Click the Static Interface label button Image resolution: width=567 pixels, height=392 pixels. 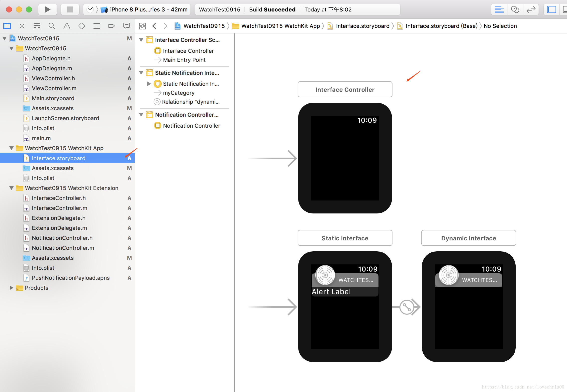(x=344, y=238)
